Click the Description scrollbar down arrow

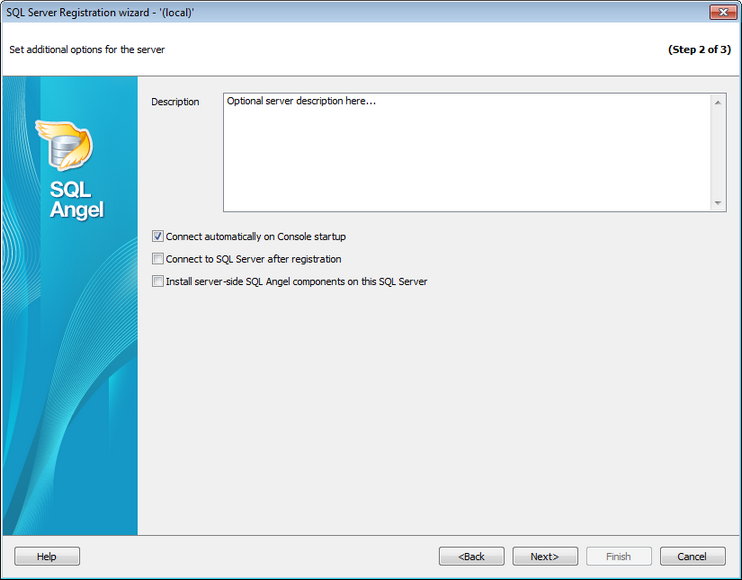click(x=718, y=202)
